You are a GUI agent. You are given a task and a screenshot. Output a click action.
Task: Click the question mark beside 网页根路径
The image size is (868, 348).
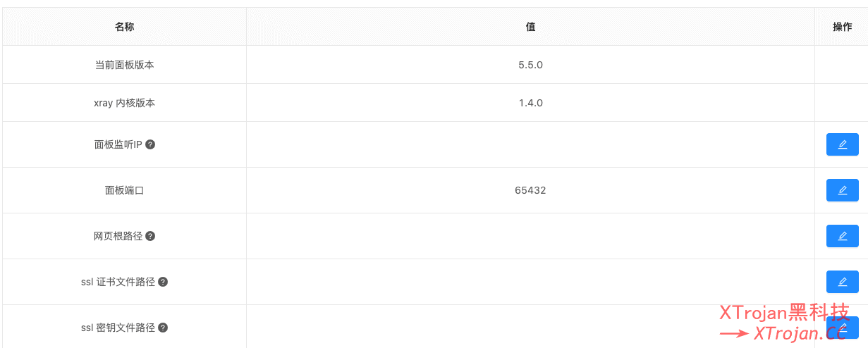pyautogui.click(x=150, y=236)
